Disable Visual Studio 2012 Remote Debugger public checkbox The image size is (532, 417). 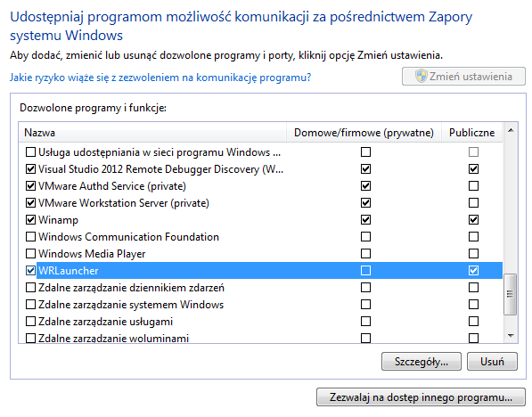(x=474, y=169)
